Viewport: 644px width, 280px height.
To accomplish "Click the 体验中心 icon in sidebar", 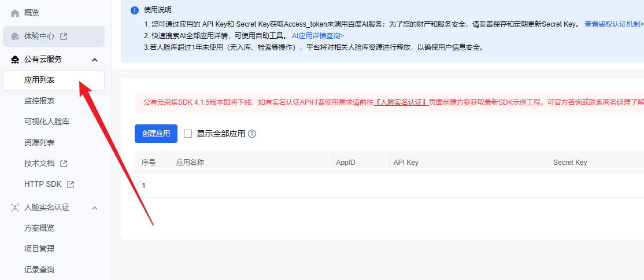I will pos(15,36).
